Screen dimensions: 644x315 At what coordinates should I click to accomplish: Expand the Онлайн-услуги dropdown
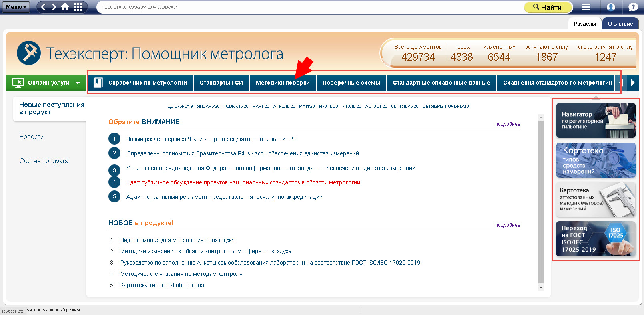point(46,83)
